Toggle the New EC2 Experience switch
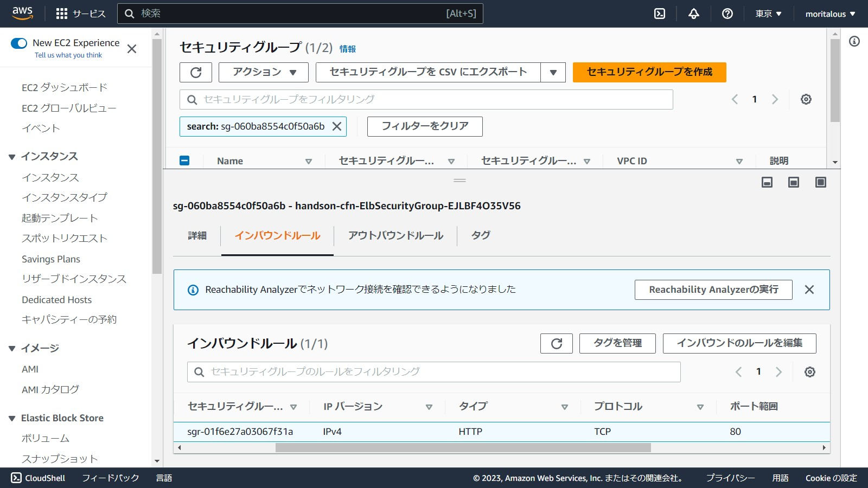This screenshot has height=488, width=868. 19,43
